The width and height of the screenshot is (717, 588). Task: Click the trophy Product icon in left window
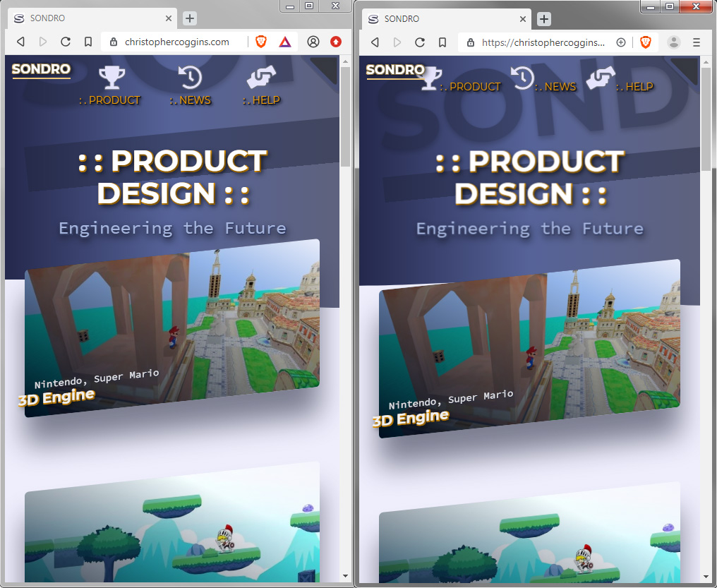pos(112,78)
